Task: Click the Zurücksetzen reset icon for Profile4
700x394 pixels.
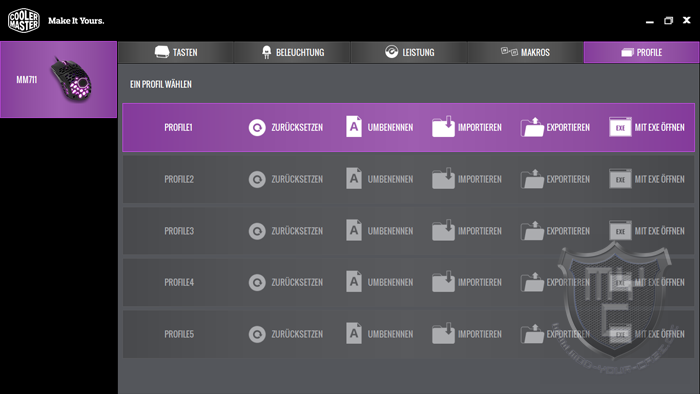Action: click(x=257, y=282)
